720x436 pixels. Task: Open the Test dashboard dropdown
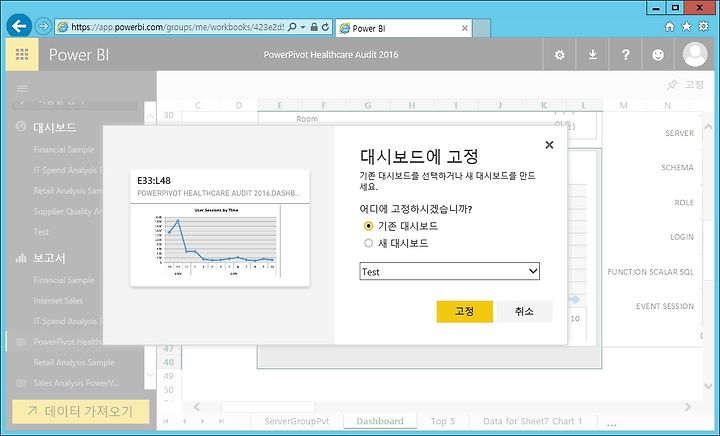[x=450, y=271]
